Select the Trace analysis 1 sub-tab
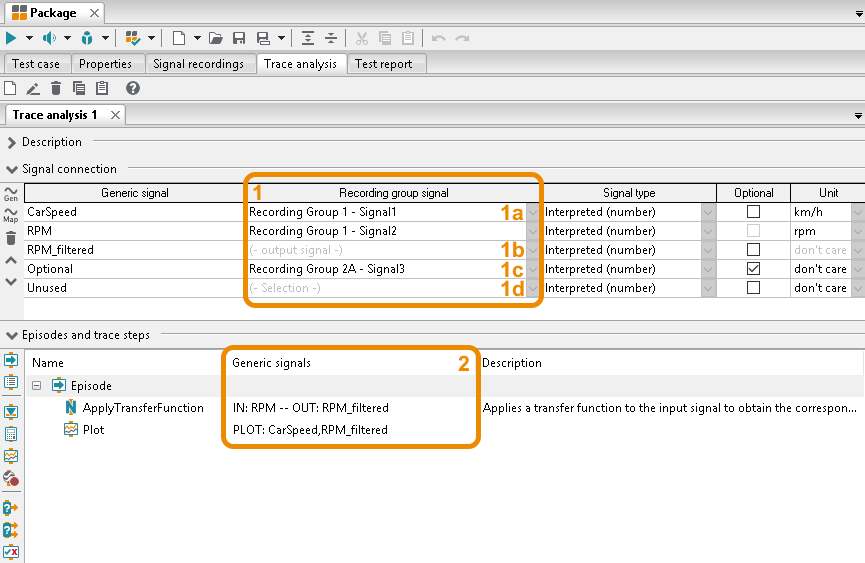 click(x=55, y=115)
